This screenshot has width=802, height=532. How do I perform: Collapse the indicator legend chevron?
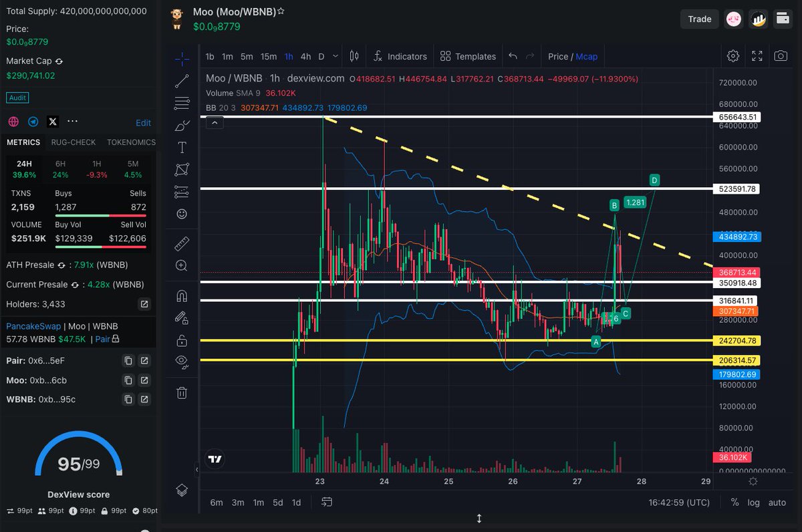tap(215, 122)
